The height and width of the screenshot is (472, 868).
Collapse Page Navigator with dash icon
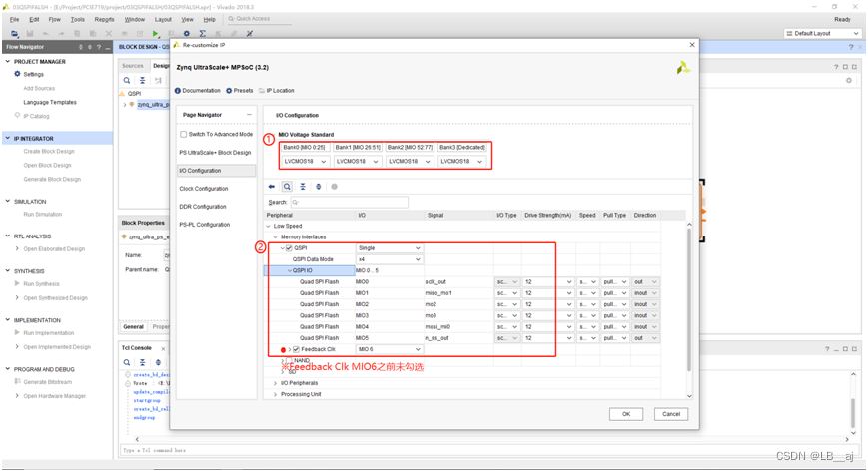(249, 115)
